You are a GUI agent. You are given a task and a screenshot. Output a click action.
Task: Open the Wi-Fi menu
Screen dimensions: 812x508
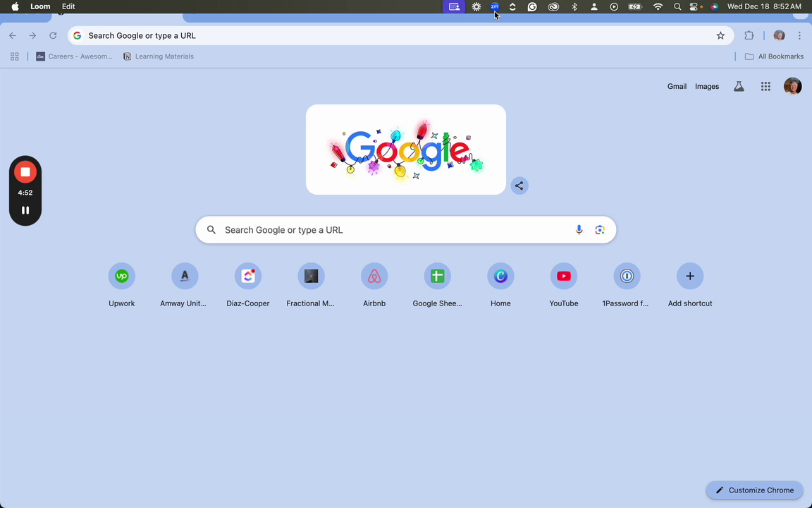click(658, 7)
